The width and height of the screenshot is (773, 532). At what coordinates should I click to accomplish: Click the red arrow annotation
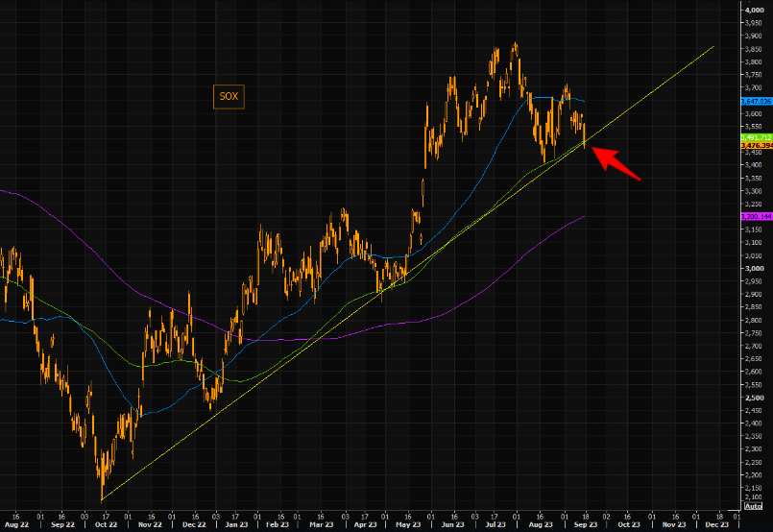coord(615,157)
